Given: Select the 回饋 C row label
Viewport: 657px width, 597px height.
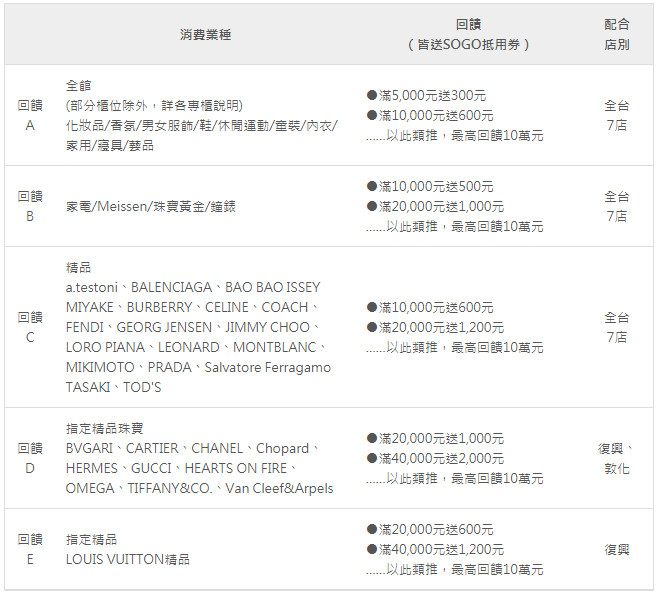Looking at the screenshot, I should pos(30,327).
